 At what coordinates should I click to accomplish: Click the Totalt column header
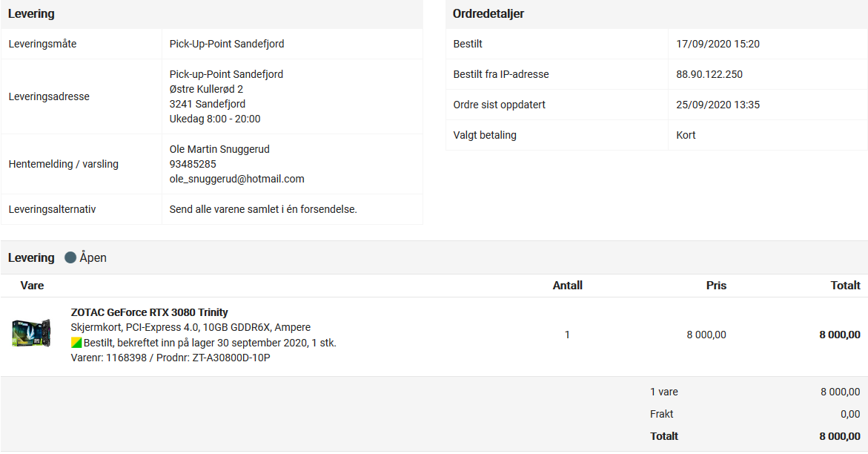pos(845,286)
